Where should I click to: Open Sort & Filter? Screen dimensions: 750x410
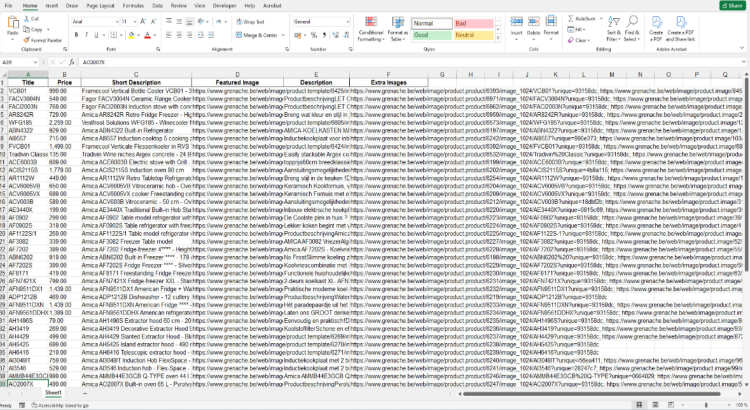613,28
